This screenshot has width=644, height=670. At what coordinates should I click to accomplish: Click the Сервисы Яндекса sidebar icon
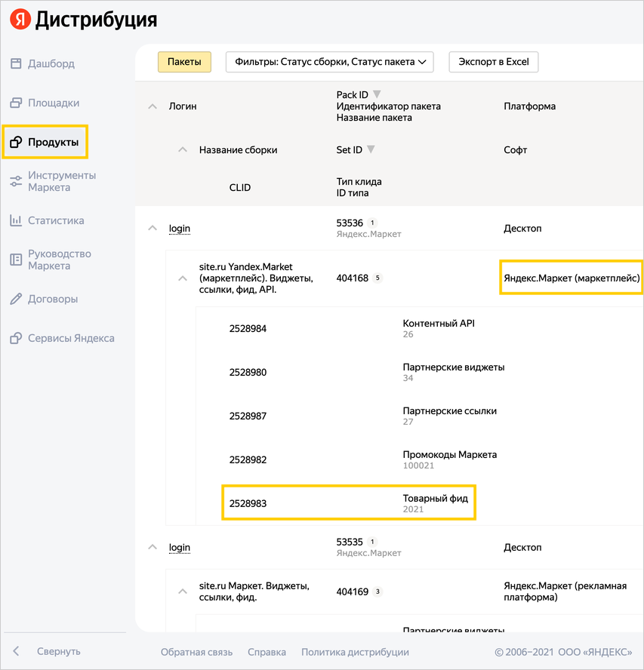pos(16,338)
